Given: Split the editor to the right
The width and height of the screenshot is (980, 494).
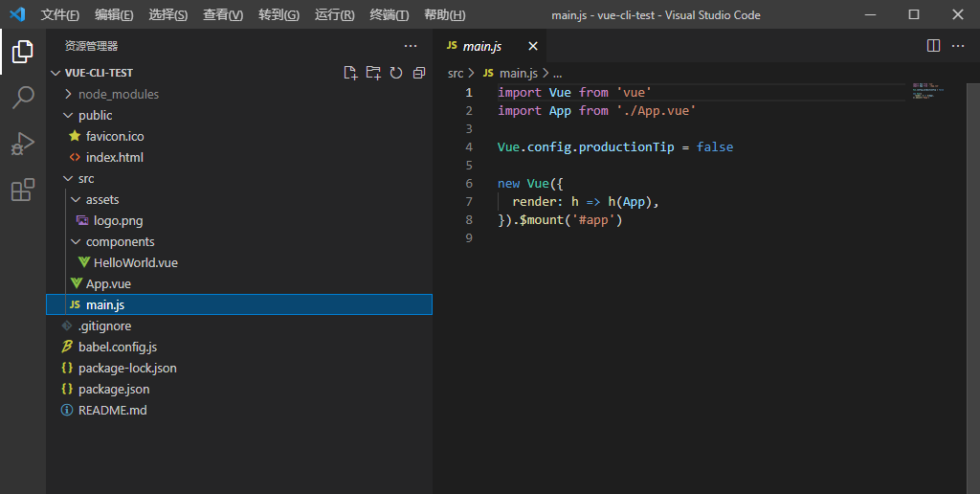Looking at the screenshot, I should pyautogui.click(x=934, y=46).
